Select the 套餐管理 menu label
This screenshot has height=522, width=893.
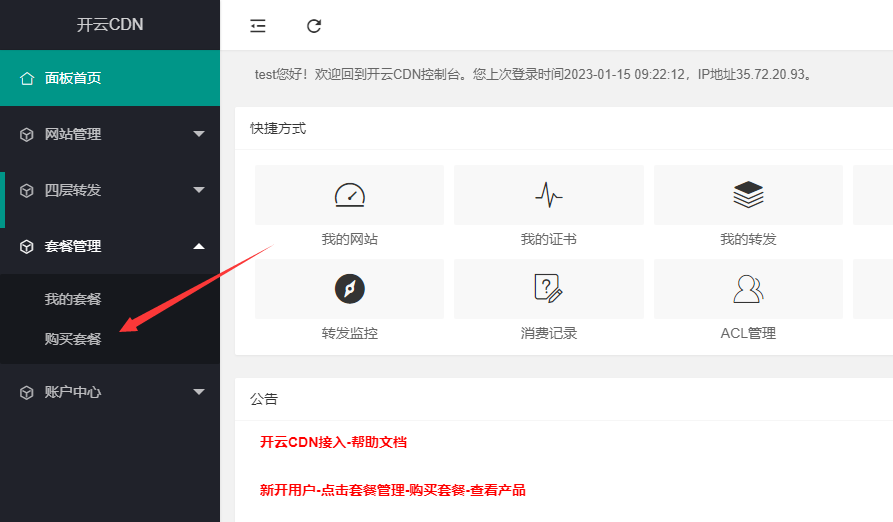coord(73,246)
